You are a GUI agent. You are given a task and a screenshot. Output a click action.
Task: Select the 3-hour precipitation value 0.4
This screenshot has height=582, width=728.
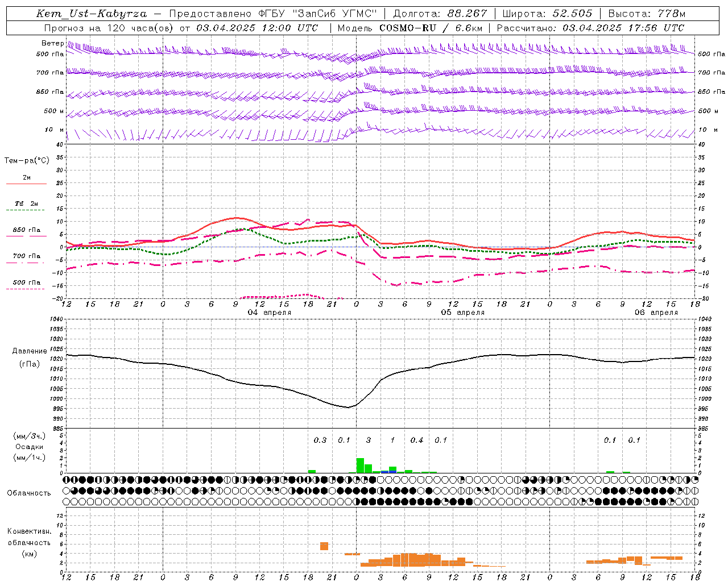[x=417, y=440]
